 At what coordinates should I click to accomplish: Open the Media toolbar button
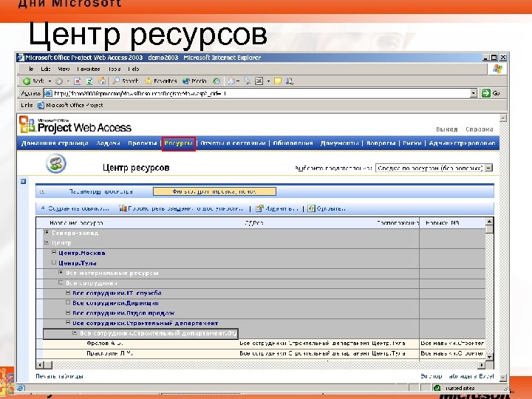tap(194, 81)
